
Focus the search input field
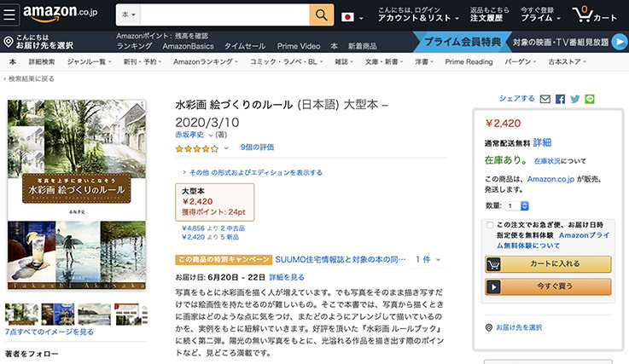point(224,14)
